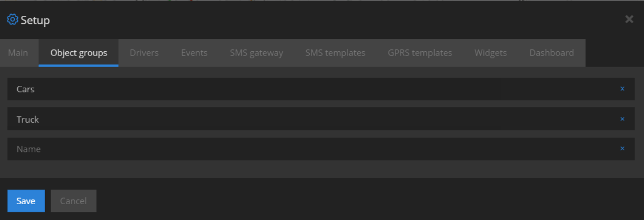Click the Setup gear icon
The height and width of the screenshot is (220, 644).
coord(12,20)
